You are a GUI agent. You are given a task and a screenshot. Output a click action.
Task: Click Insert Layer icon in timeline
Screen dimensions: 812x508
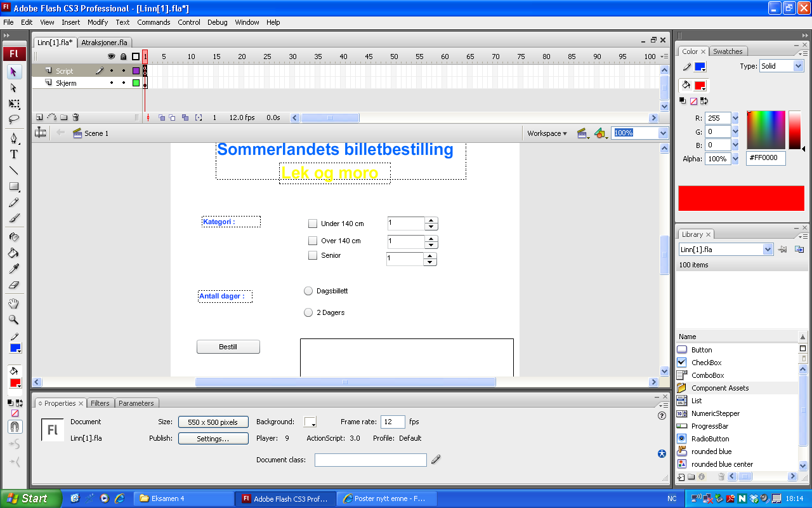(39, 117)
